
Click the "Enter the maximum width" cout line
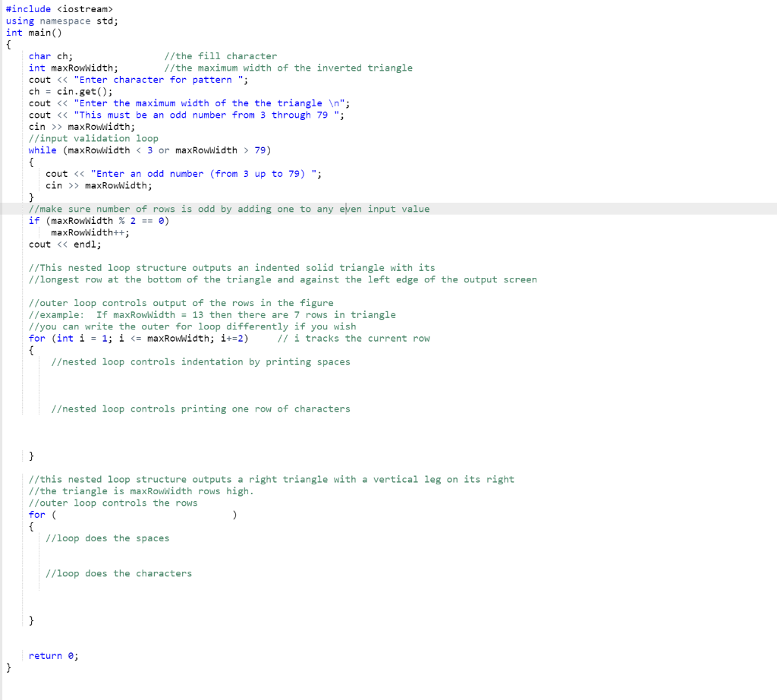point(189,103)
